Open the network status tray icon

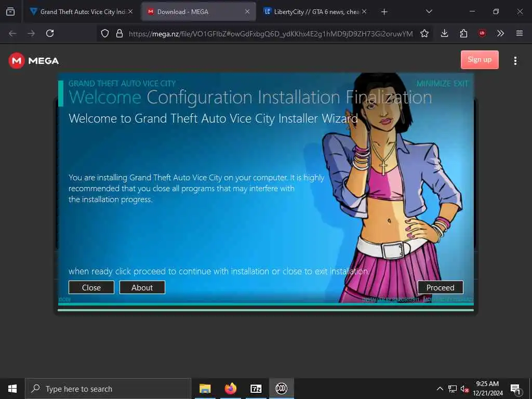click(453, 389)
